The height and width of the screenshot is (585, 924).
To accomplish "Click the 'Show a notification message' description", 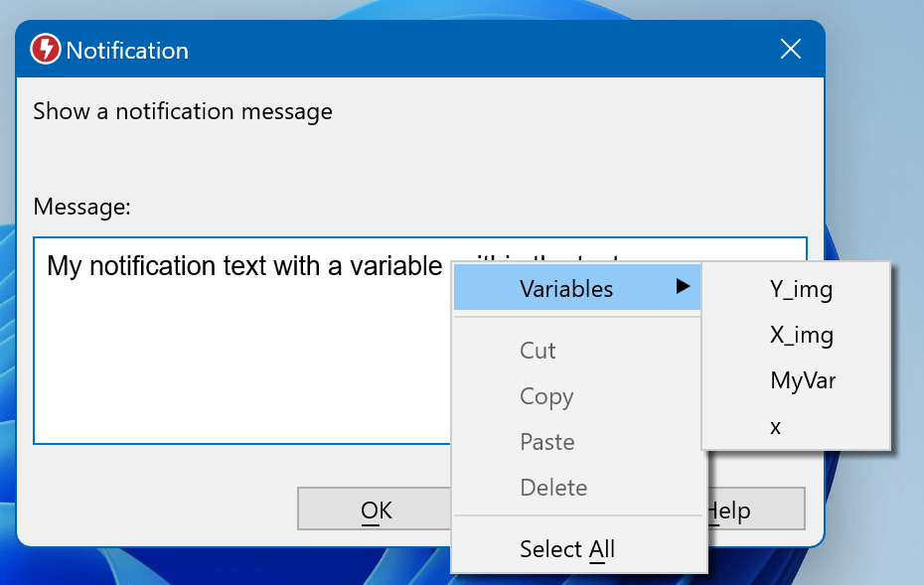I will pyautogui.click(x=183, y=111).
